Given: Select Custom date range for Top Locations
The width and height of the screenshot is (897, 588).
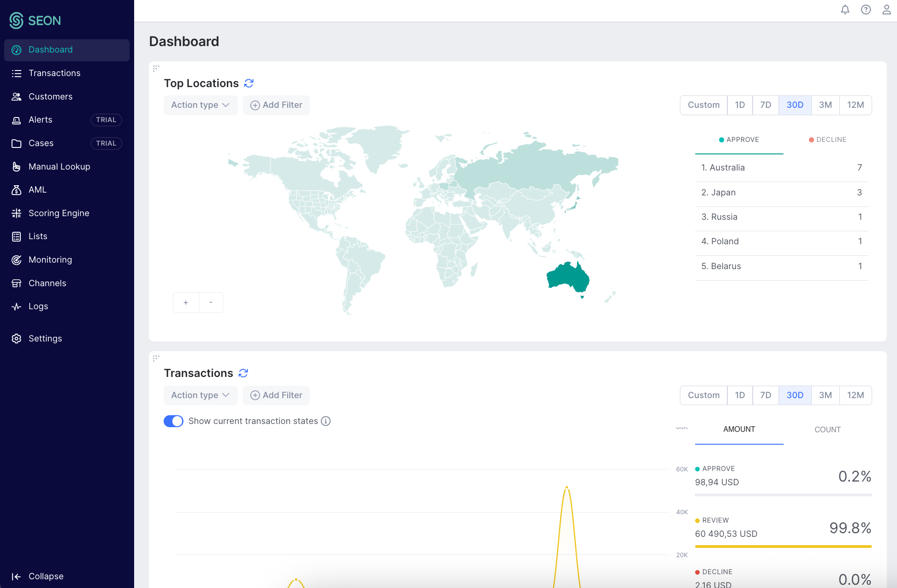Looking at the screenshot, I should [x=703, y=105].
